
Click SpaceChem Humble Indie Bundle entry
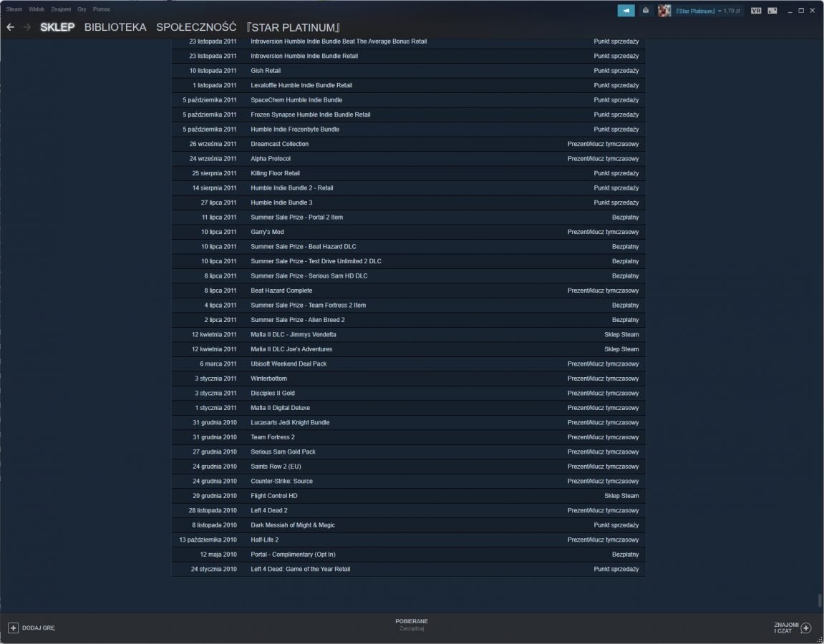pos(296,99)
